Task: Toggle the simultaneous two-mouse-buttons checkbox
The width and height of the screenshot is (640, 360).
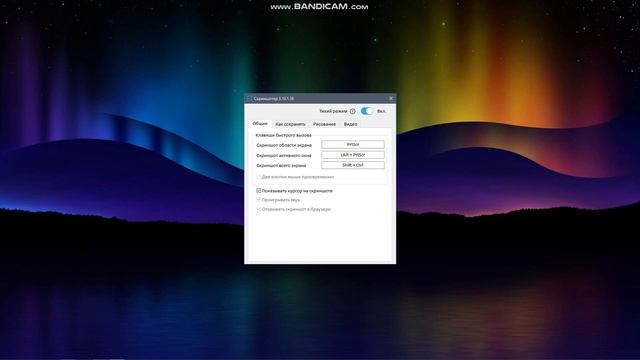Action: point(258,177)
